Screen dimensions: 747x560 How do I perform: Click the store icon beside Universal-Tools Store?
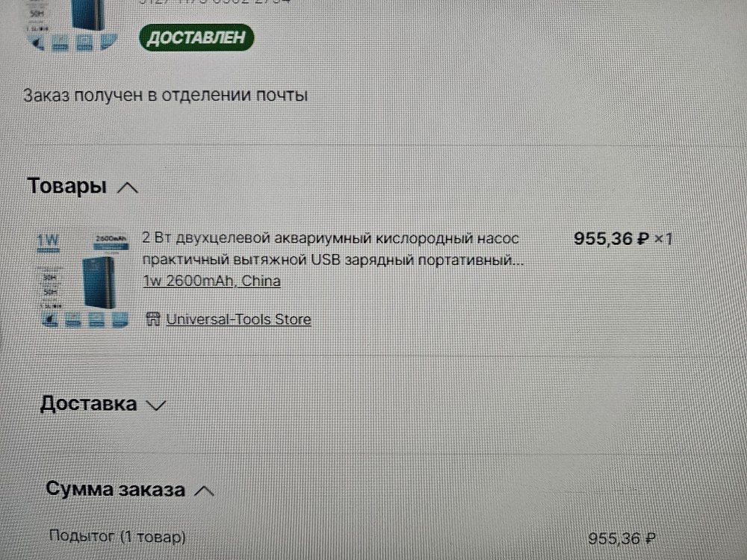(x=153, y=319)
